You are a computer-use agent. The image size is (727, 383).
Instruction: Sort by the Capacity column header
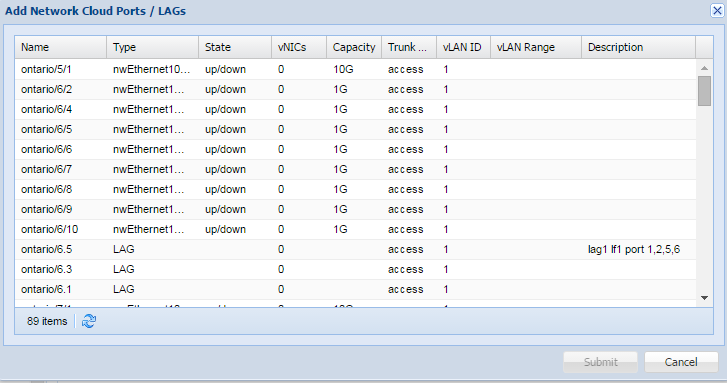[x=354, y=47]
